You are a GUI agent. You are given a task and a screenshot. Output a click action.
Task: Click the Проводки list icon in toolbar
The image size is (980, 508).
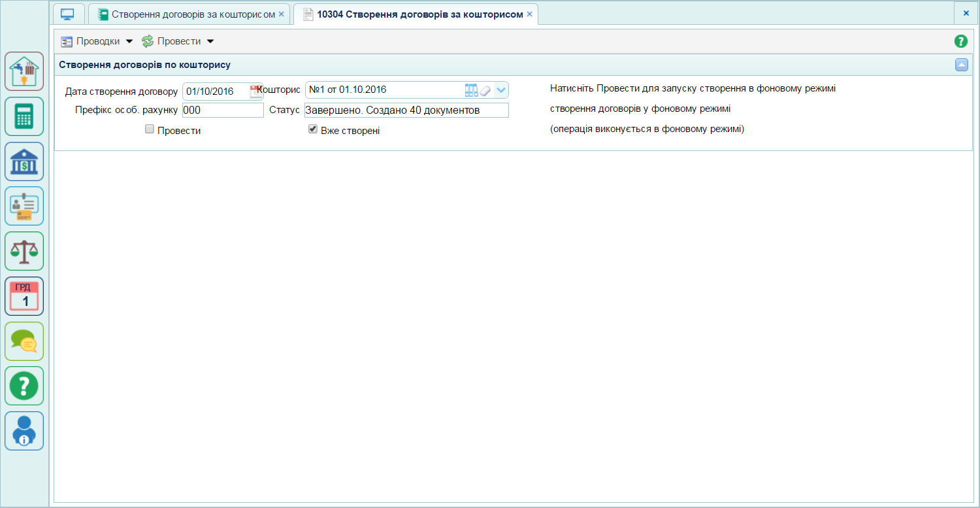[67, 41]
